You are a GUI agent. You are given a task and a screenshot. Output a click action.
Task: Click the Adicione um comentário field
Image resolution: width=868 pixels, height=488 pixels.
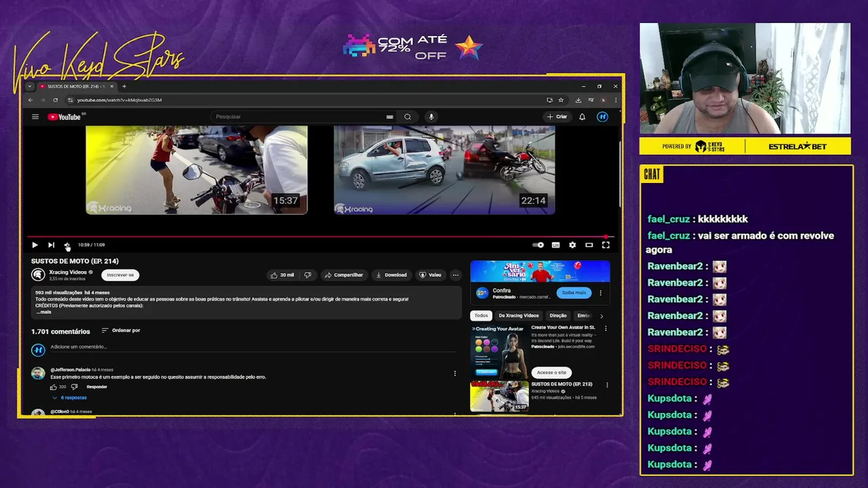(254, 347)
